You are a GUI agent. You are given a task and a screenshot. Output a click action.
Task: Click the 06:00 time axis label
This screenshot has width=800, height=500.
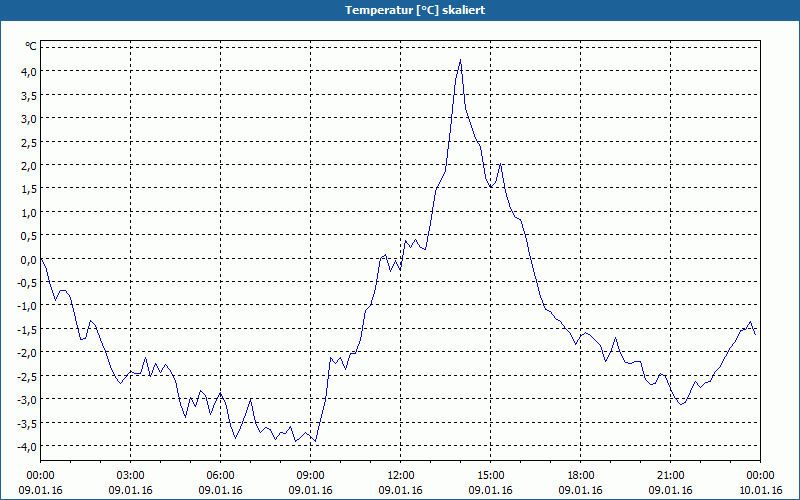coord(220,476)
